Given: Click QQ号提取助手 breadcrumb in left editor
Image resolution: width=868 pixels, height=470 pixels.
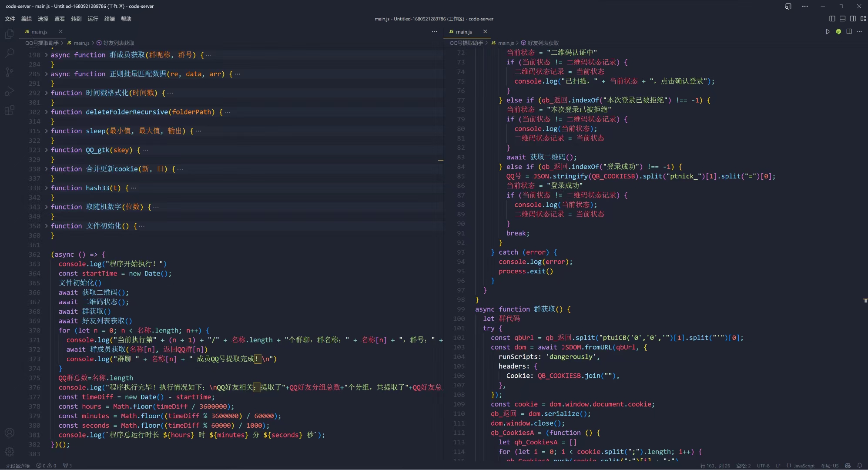Looking at the screenshot, I should pyautogui.click(x=42, y=43).
